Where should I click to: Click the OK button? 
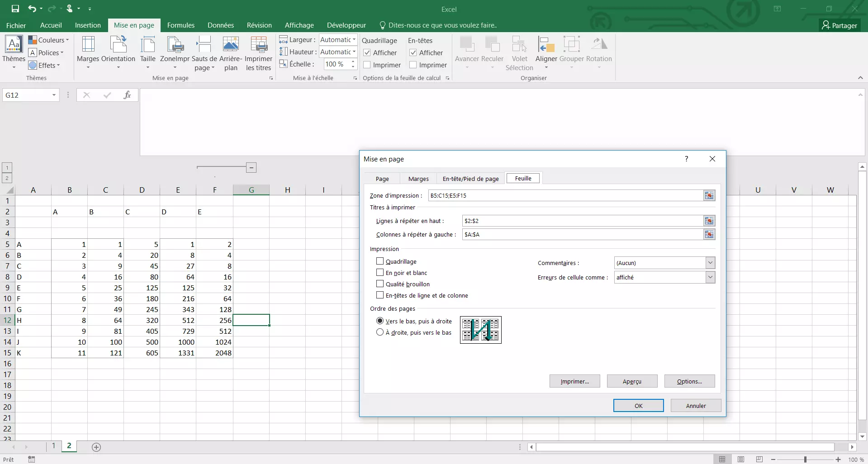(638, 406)
